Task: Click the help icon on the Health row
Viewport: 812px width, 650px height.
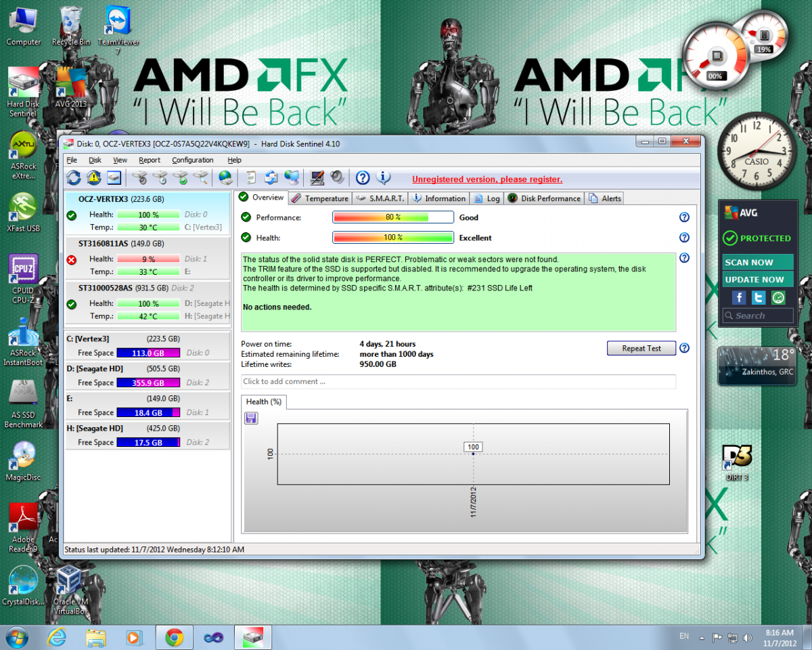Action: coord(684,238)
